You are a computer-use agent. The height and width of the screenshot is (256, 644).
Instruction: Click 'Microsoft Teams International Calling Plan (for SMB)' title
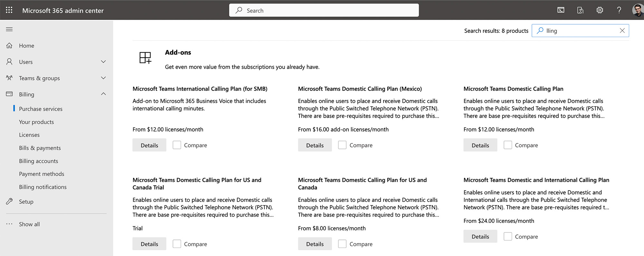pos(200,89)
